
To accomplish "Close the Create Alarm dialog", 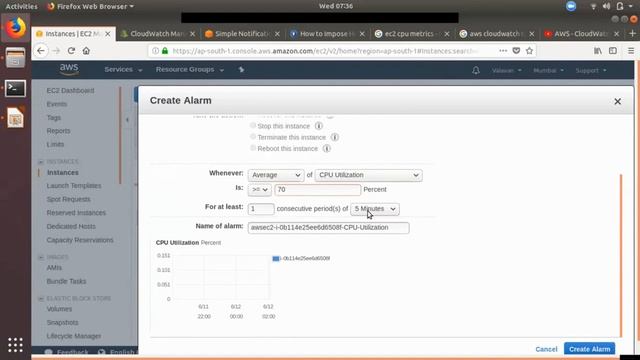I will 618,101.
